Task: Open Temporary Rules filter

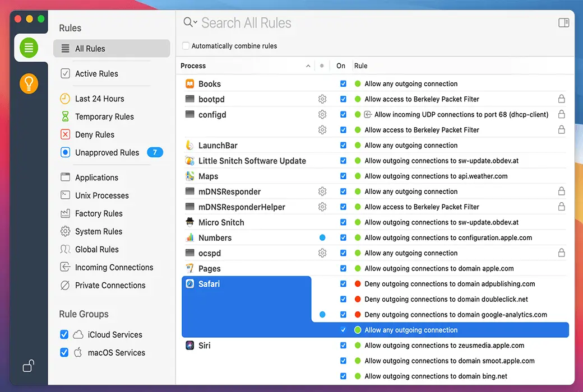Action: point(104,116)
